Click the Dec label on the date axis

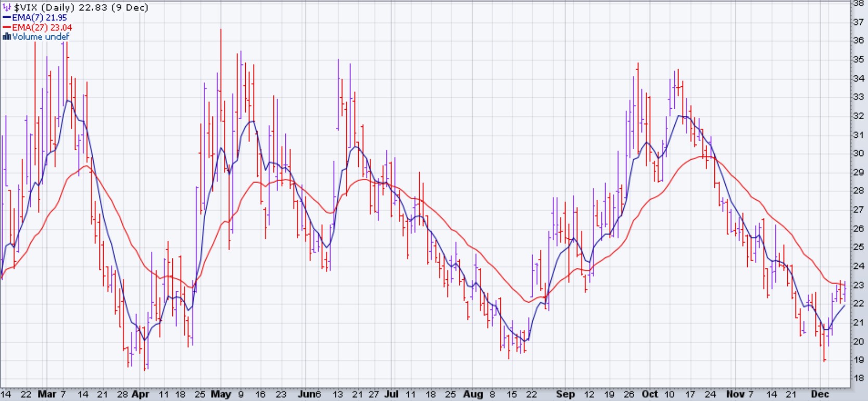coord(820,394)
